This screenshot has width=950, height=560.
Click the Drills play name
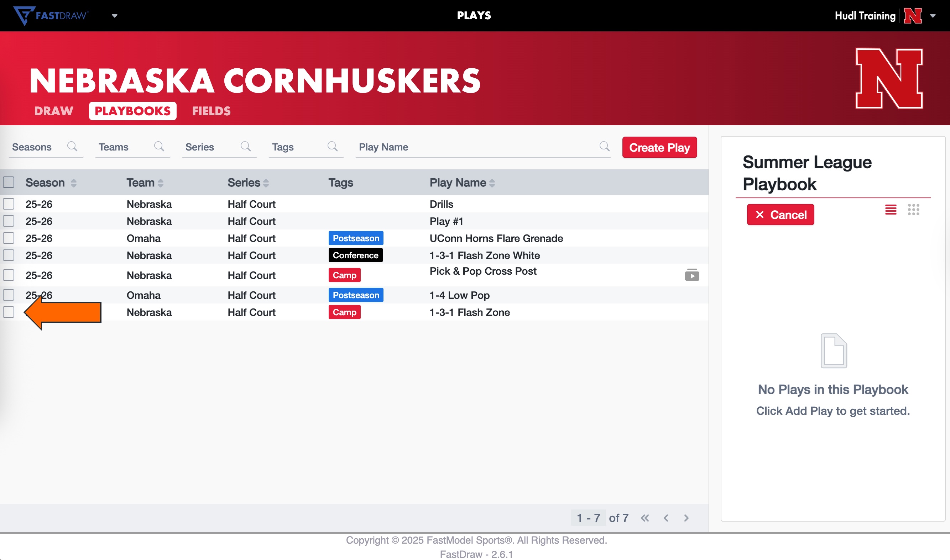(442, 204)
